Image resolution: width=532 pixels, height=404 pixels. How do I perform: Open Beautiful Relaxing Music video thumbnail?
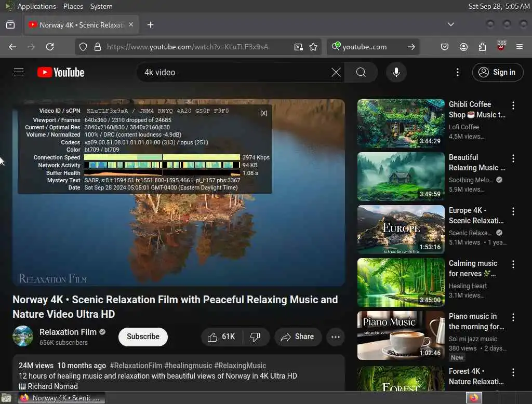point(401,177)
